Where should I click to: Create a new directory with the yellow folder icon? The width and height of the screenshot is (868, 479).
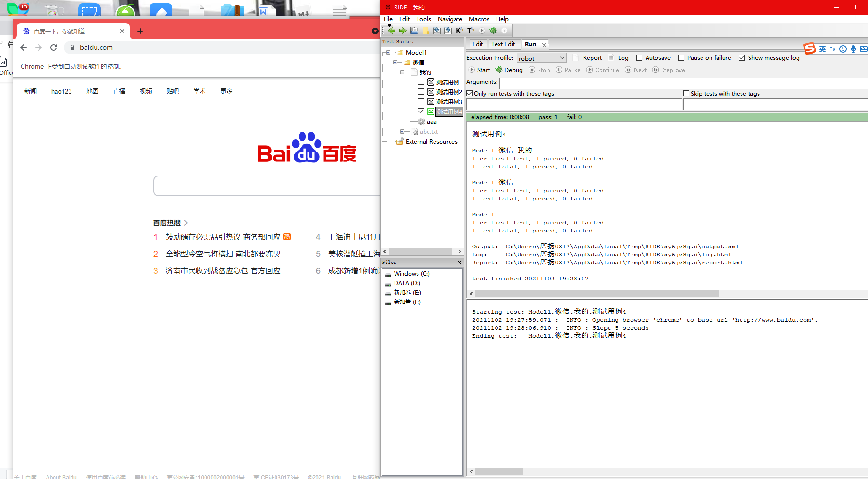coord(425,30)
